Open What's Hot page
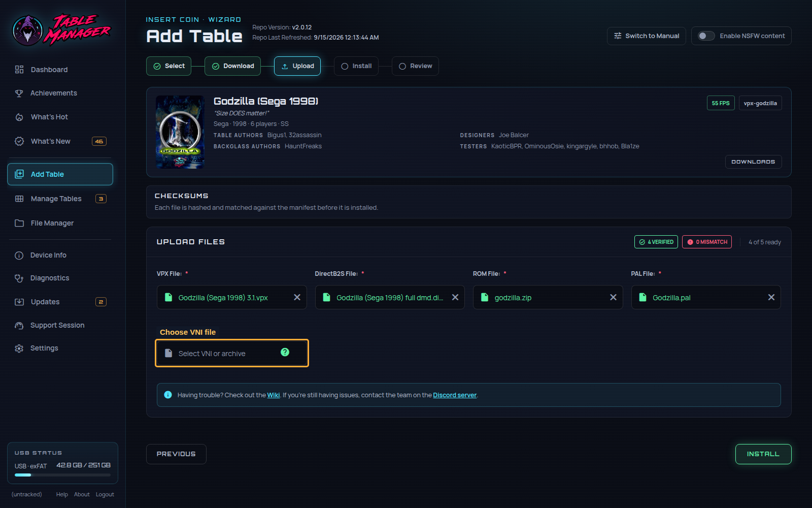 pyautogui.click(x=60, y=117)
